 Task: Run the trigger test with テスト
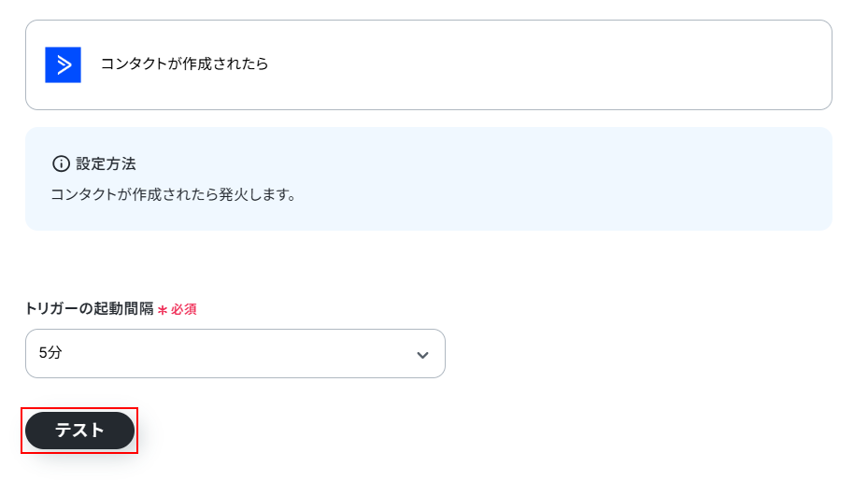pos(79,431)
